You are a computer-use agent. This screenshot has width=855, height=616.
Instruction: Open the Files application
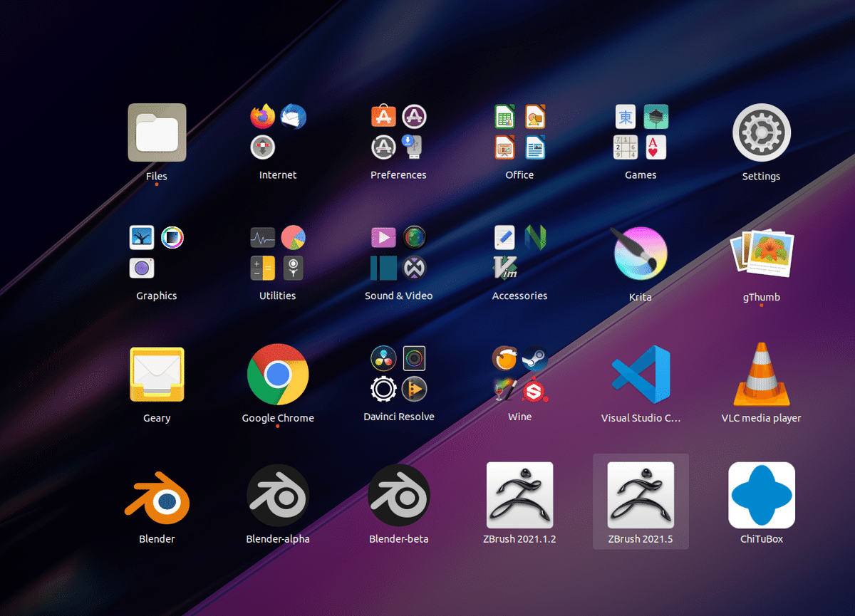click(157, 133)
